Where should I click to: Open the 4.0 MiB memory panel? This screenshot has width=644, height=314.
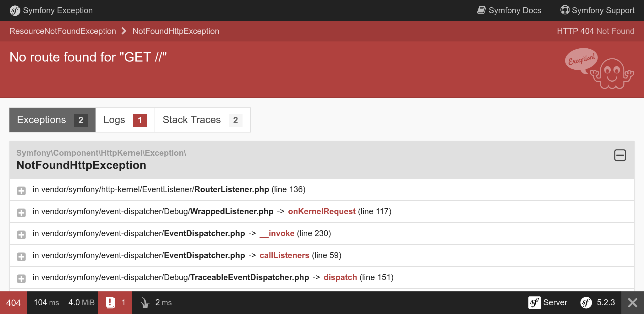click(x=81, y=302)
